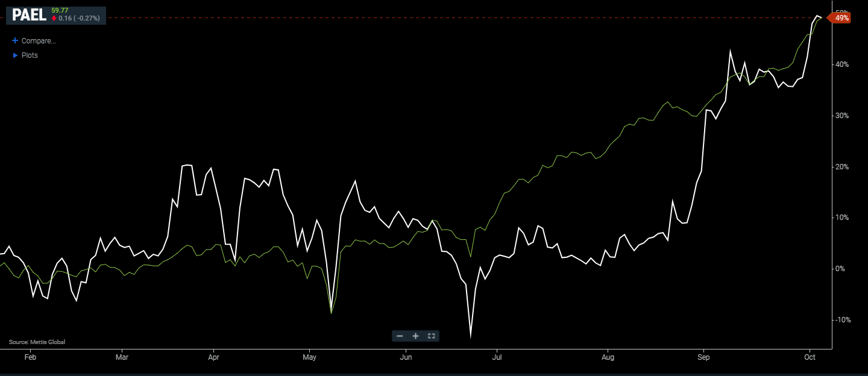Image resolution: width=868 pixels, height=376 pixels.
Task: Click the PAEL ticker symbol title
Action: [x=29, y=15]
